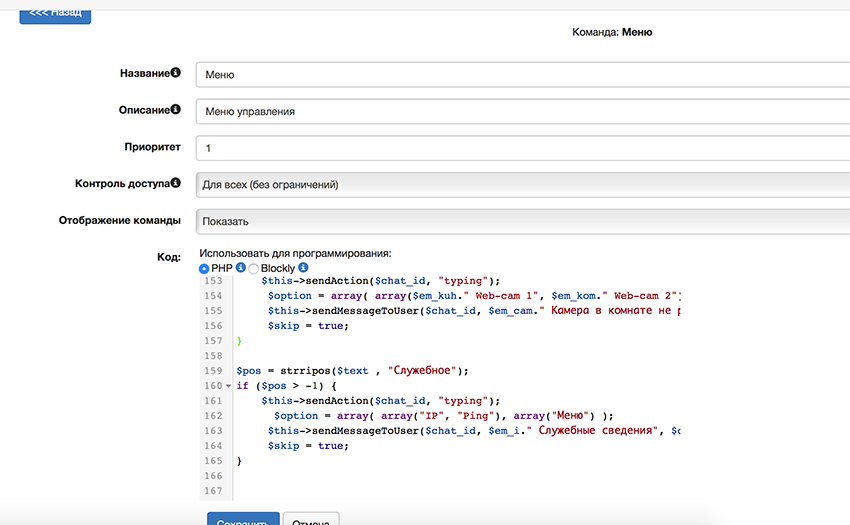Image resolution: width=850 pixels, height=525 pixels.
Task: Click the closing green brace on line 157
Action: click(239, 341)
